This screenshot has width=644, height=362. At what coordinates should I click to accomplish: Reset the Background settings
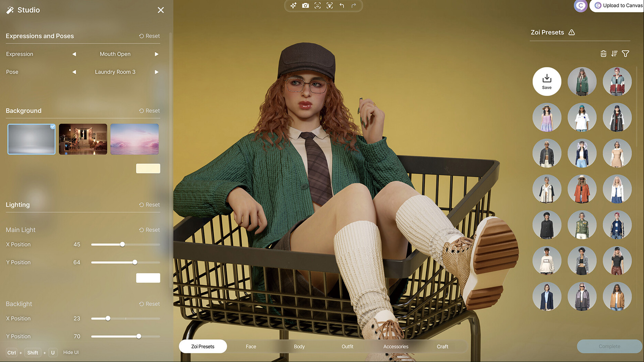[150, 111]
